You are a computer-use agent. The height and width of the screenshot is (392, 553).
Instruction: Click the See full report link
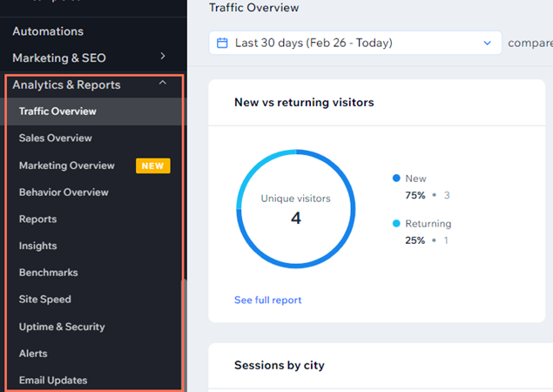click(267, 300)
